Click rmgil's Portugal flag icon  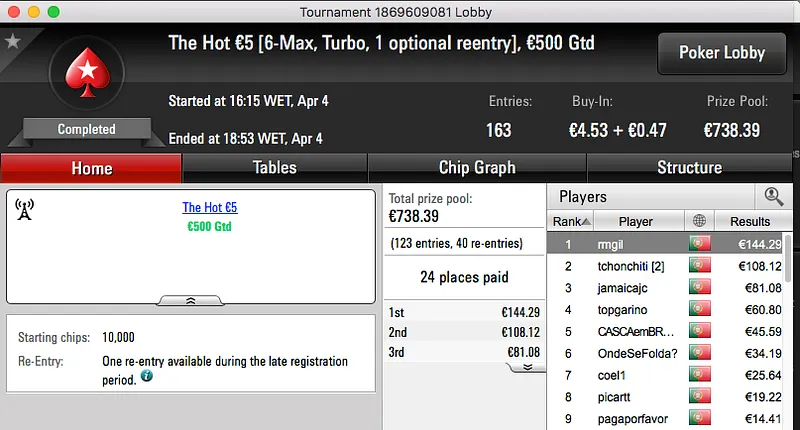(x=699, y=244)
